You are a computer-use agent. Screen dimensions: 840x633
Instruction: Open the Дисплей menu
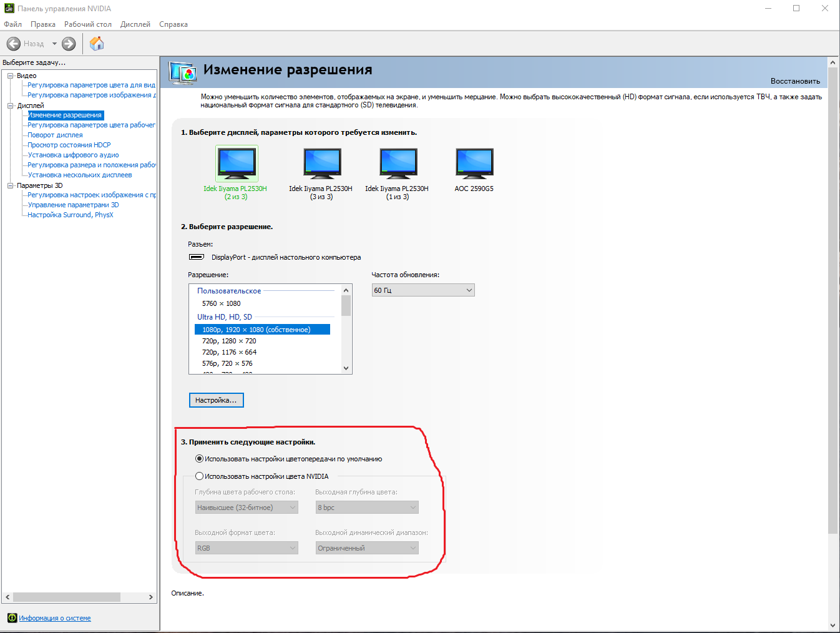pos(135,23)
